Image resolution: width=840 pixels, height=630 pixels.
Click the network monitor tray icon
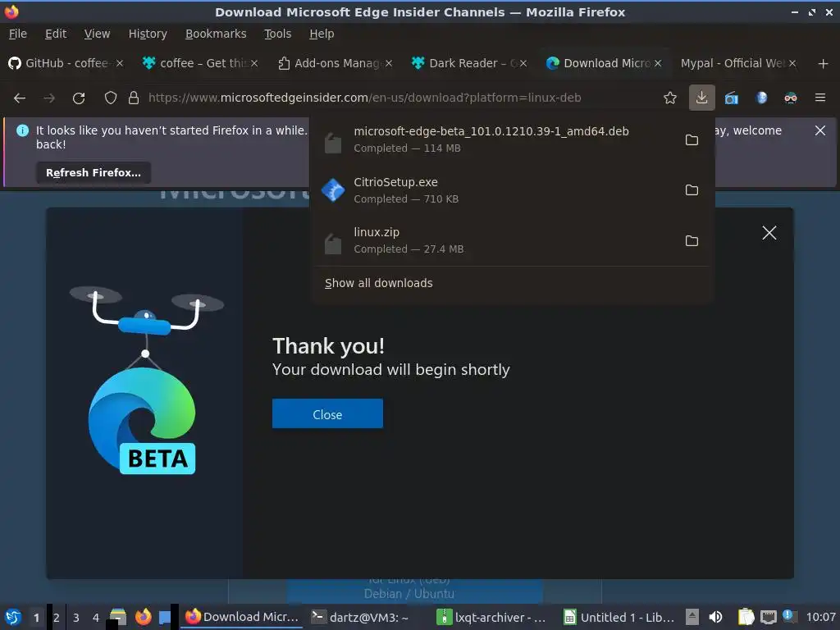[768, 617]
